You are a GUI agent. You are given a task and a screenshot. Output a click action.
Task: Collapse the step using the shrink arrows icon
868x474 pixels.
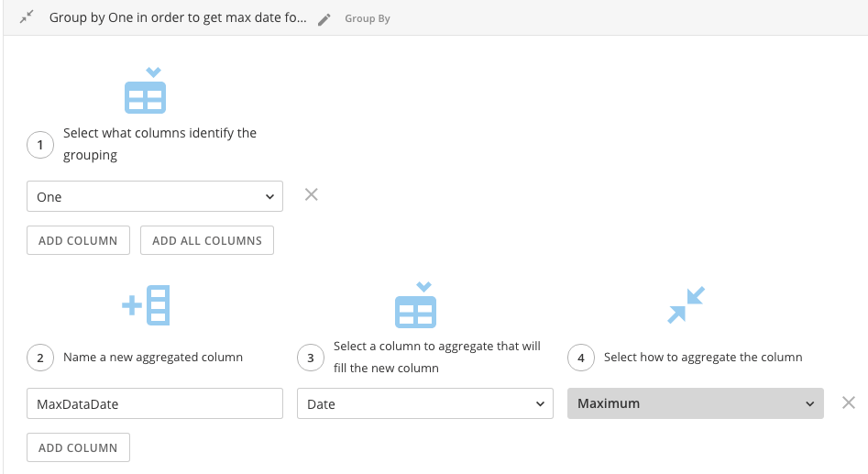27,17
